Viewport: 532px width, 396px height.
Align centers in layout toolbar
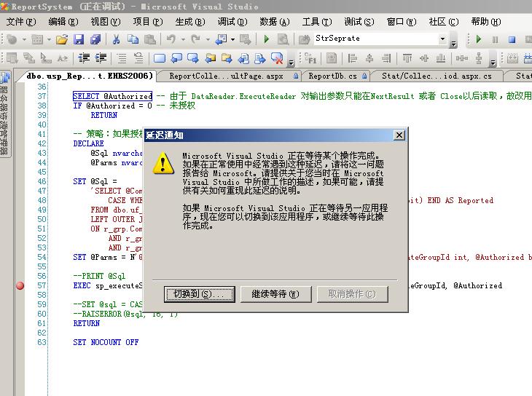(x=369, y=58)
